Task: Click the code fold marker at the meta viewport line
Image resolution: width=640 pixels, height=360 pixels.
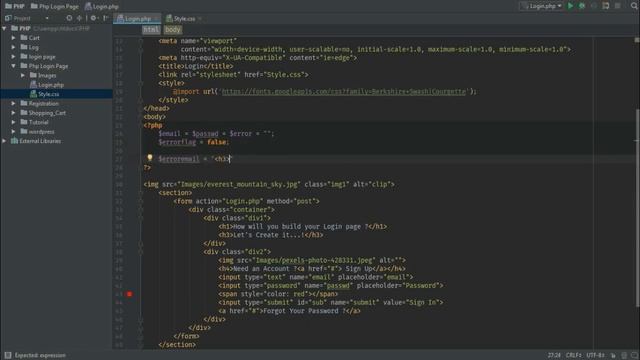Action: point(140,41)
